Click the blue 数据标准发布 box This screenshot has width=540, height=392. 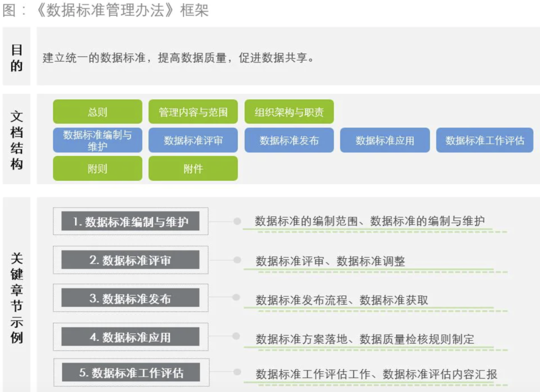289,140
